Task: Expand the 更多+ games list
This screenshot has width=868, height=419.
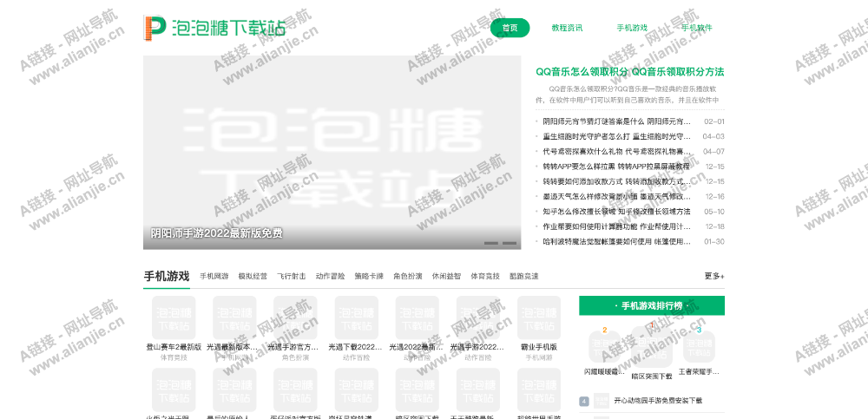Action: [713, 277]
